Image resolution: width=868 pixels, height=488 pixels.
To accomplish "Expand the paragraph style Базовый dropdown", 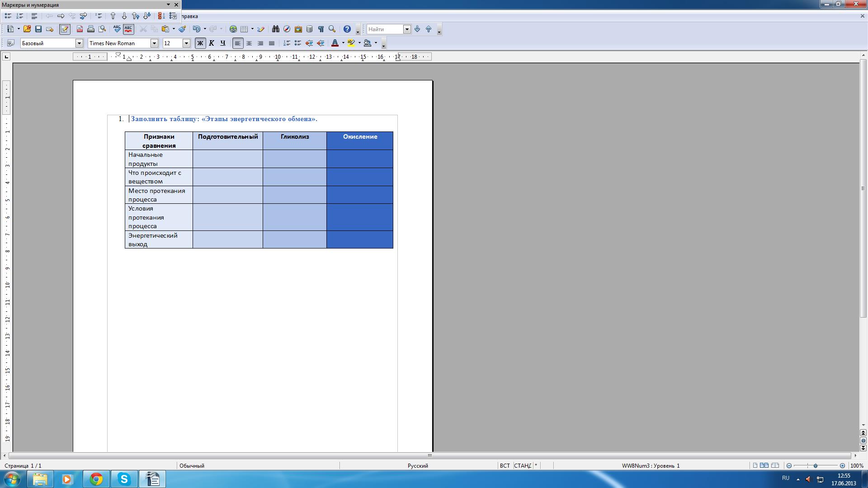I will pyautogui.click(x=79, y=43).
